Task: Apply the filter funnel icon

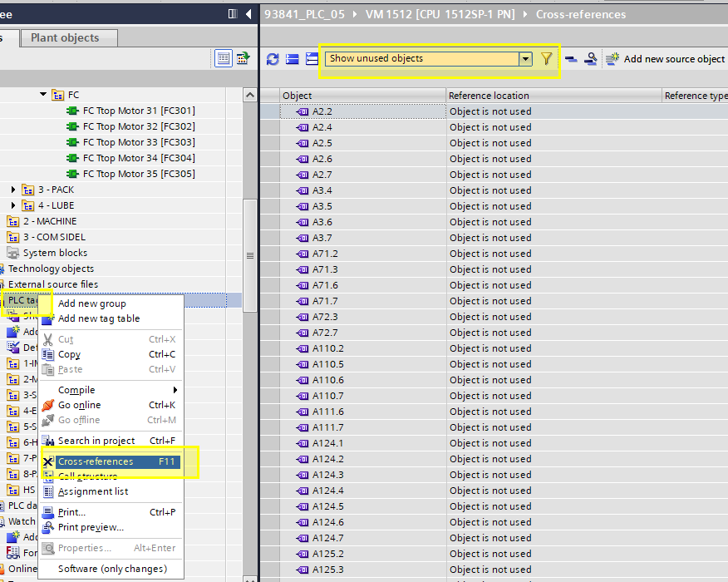Action: coord(547,58)
